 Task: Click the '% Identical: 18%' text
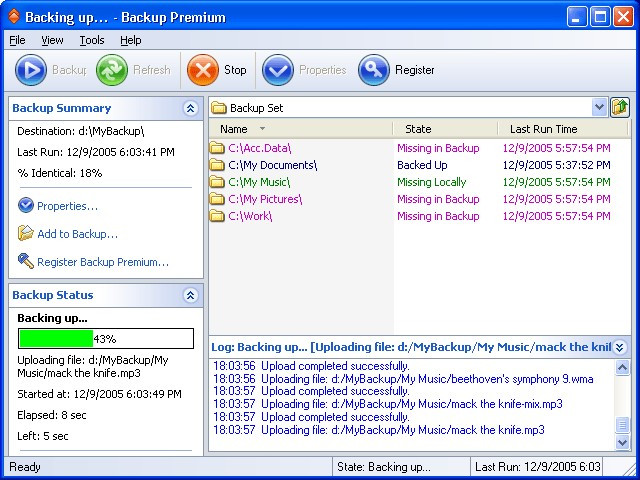[x=60, y=173]
